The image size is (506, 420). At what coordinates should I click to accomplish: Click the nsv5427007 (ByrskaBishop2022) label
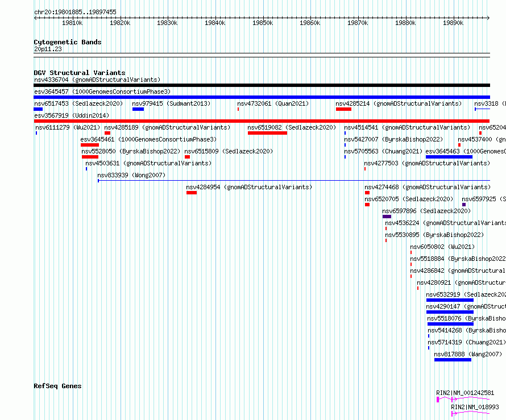click(x=393, y=139)
